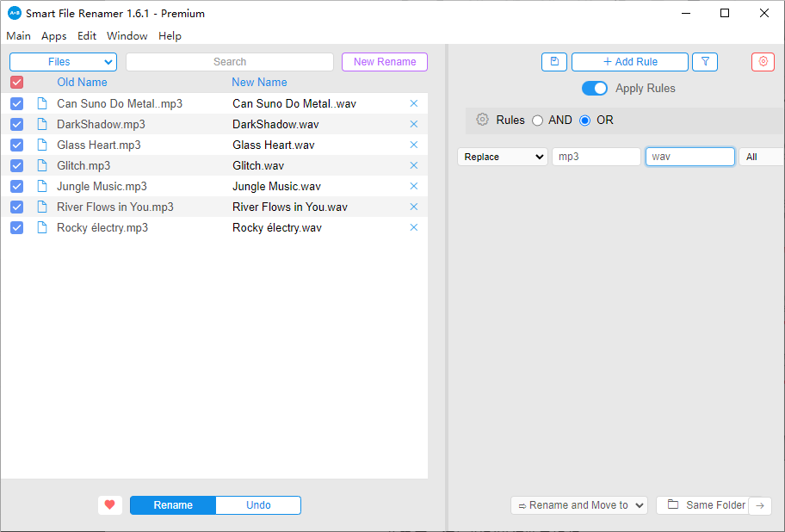The height and width of the screenshot is (532, 785).
Task: Click the Rules gear icon
Action: point(482,121)
